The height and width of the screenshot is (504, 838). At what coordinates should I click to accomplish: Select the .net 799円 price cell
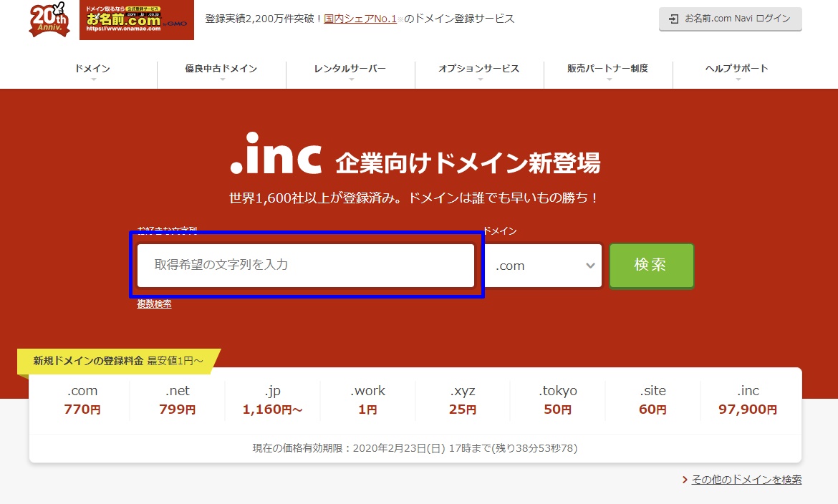pyautogui.click(x=178, y=400)
